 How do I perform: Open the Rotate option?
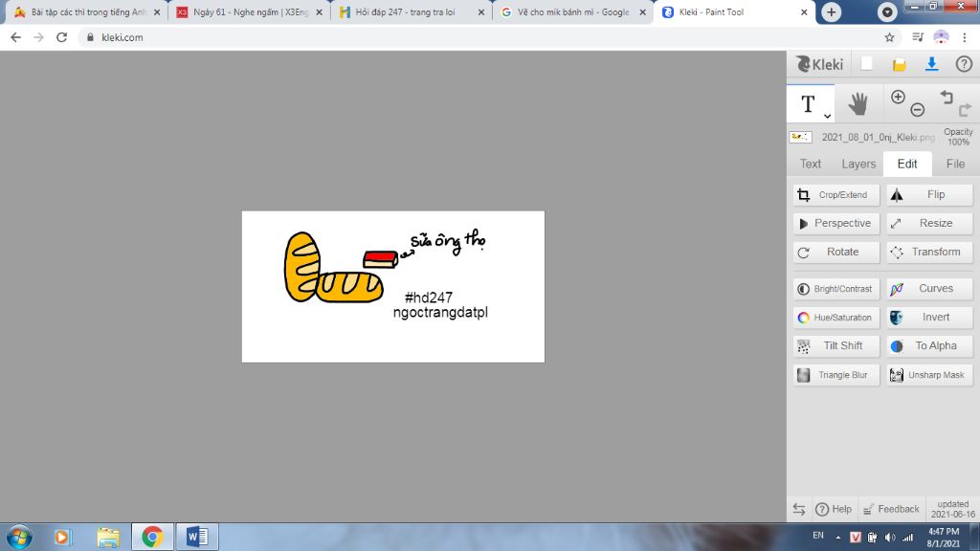click(836, 252)
